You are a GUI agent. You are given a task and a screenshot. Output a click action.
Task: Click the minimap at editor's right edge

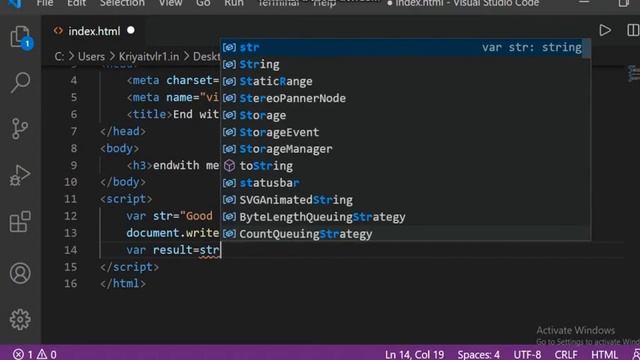coord(634,73)
